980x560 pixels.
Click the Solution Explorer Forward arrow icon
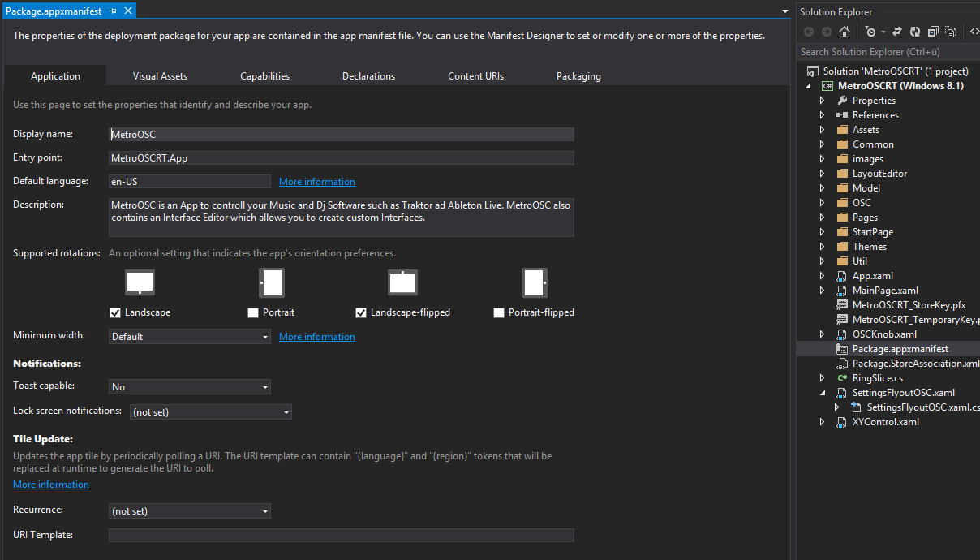(x=826, y=32)
